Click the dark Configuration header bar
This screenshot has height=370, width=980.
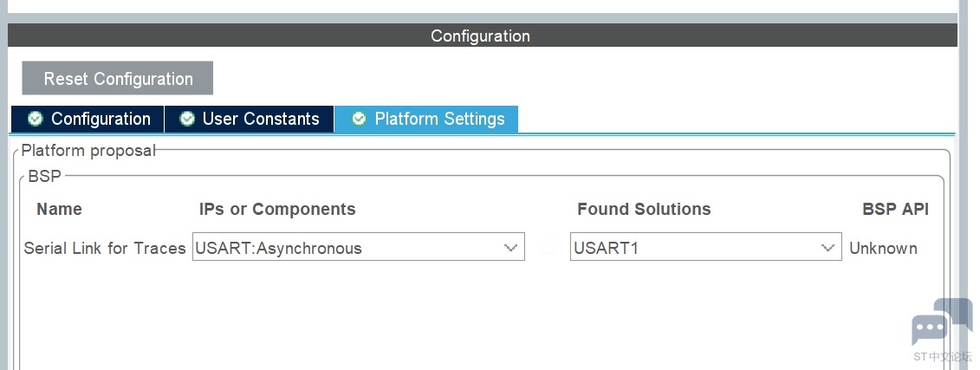click(482, 35)
